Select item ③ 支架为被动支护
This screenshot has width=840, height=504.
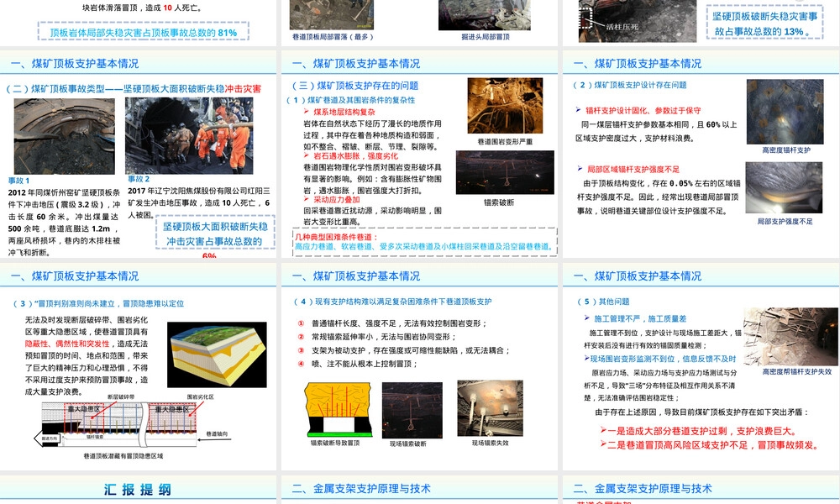pos(411,350)
